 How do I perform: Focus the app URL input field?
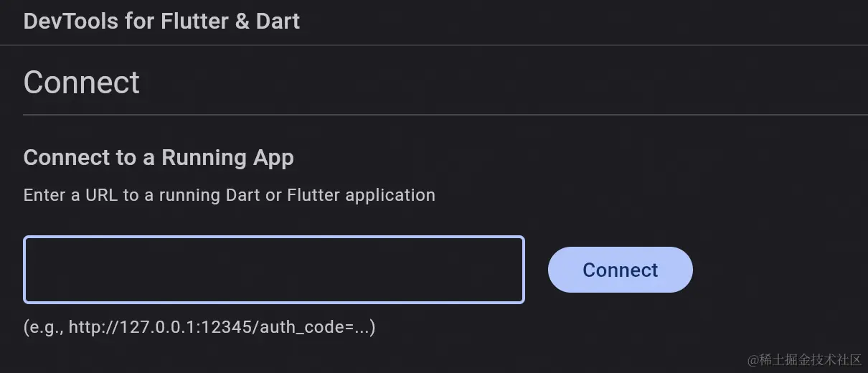(274, 270)
